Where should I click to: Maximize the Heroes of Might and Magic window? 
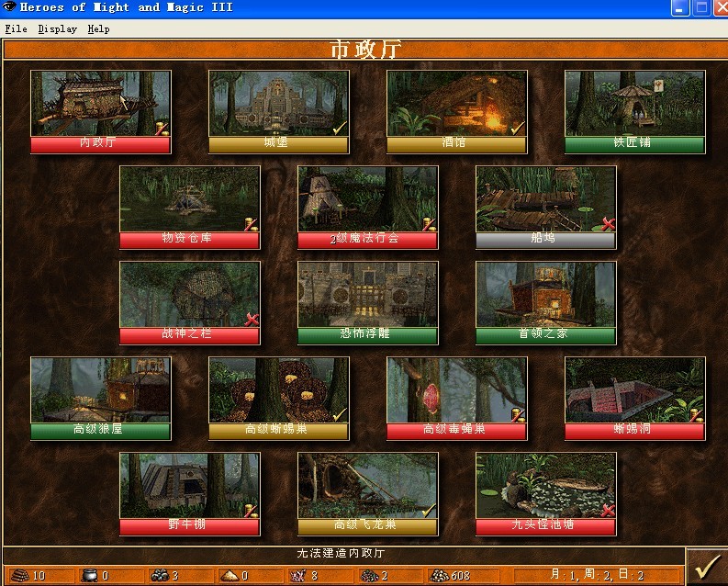701,8
